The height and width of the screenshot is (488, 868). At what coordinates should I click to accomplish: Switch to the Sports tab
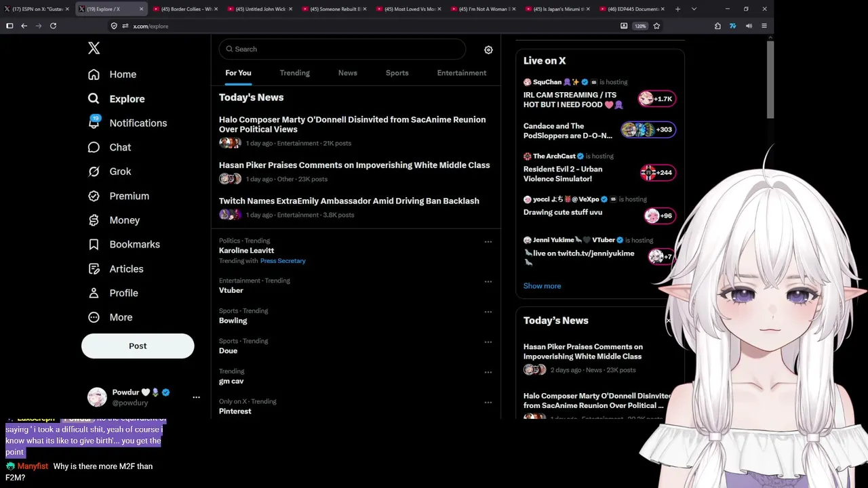[397, 73]
